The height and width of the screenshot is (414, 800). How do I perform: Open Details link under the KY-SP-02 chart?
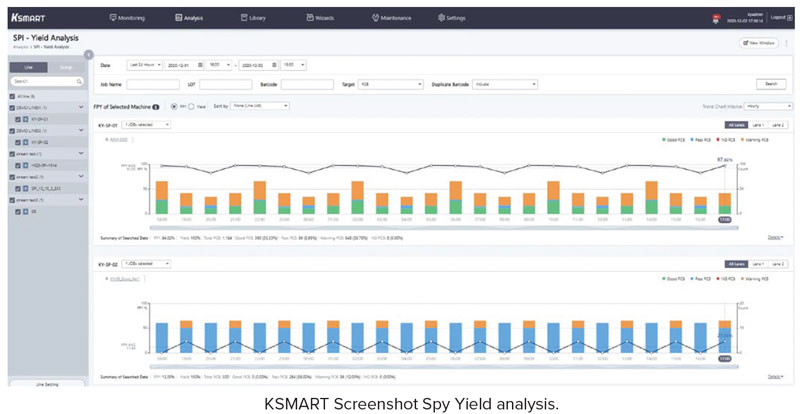click(x=776, y=377)
